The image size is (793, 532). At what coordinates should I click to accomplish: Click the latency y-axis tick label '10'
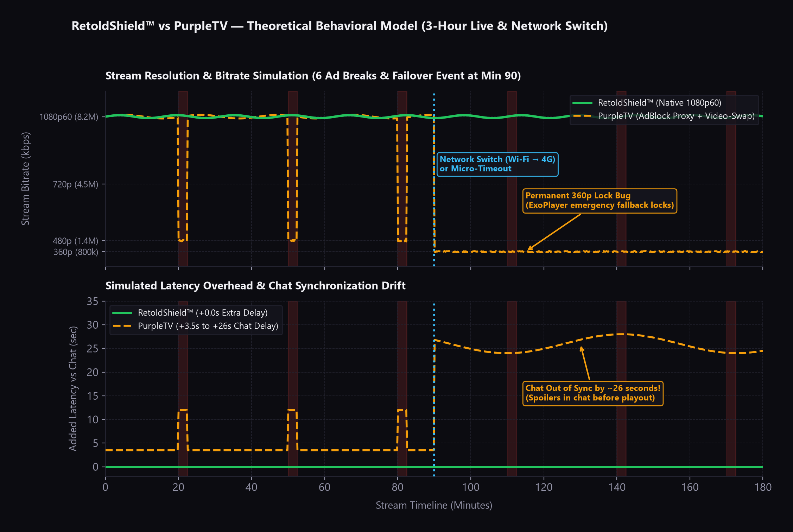[93, 420]
